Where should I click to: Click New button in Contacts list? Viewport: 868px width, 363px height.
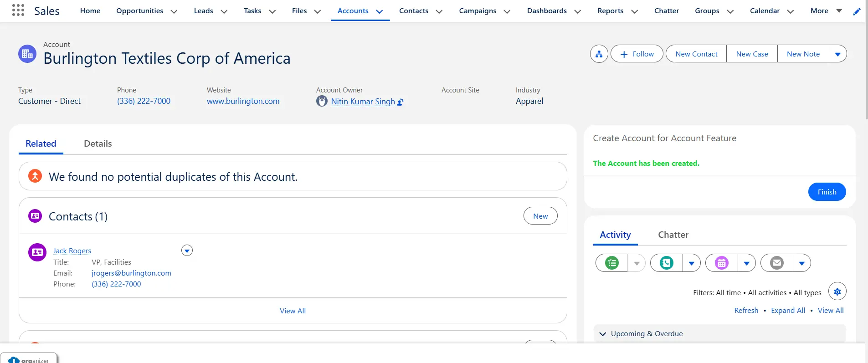(540, 216)
